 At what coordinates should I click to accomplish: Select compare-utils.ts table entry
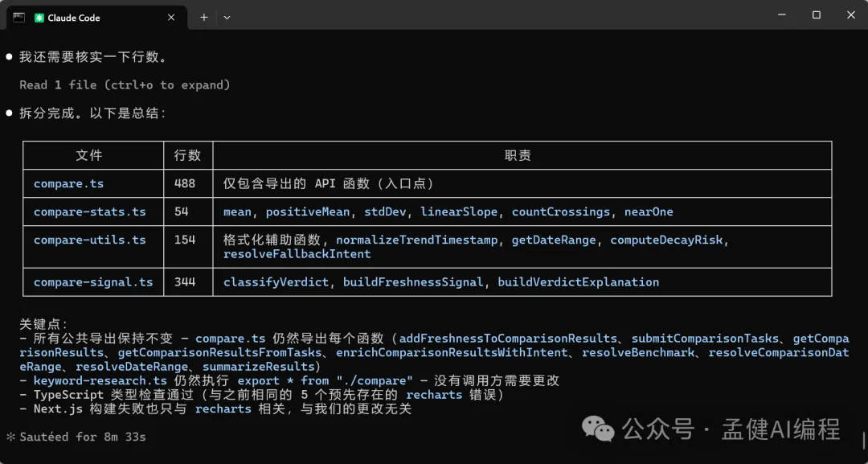pos(89,240)
